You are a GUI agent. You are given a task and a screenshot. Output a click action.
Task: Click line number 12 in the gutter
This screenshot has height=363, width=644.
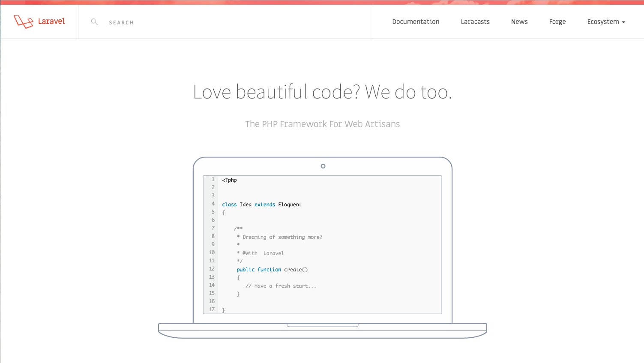pos(212,269)
